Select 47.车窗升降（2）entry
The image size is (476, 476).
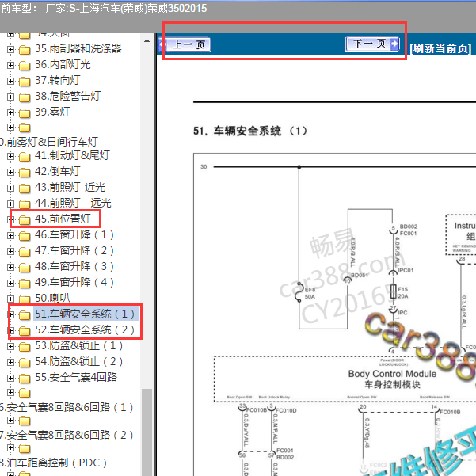tap(74, 251)
